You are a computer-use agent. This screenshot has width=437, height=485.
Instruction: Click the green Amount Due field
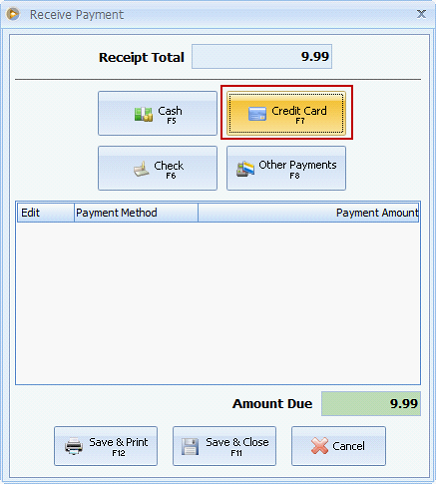coord(371,404)
